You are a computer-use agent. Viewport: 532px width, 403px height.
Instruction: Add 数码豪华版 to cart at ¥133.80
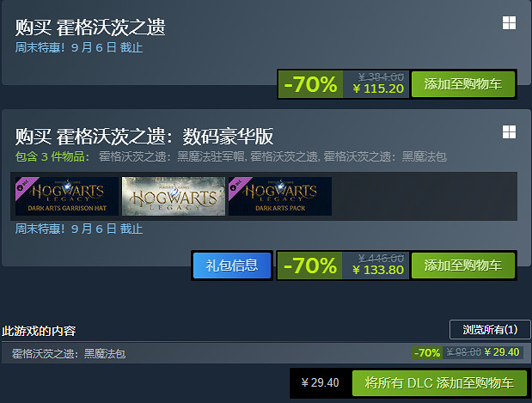pyautogui.click(x=462, y=266)
